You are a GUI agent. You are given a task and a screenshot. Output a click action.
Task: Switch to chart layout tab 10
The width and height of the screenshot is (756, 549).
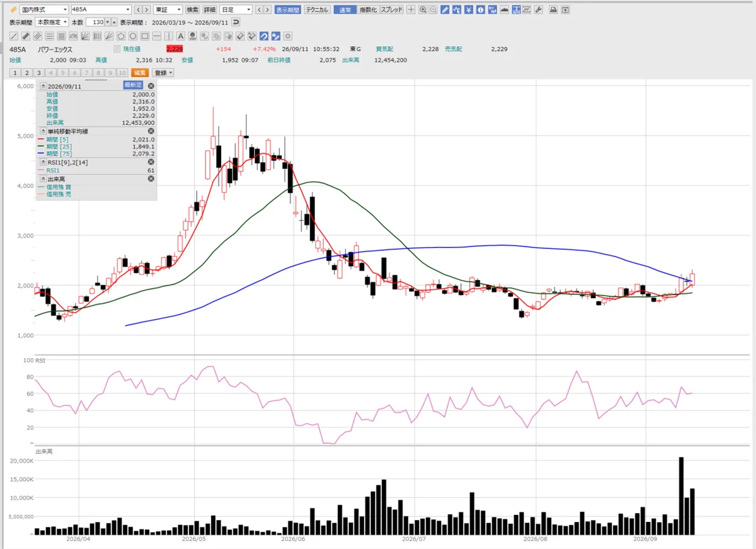[x=122, y=73]
